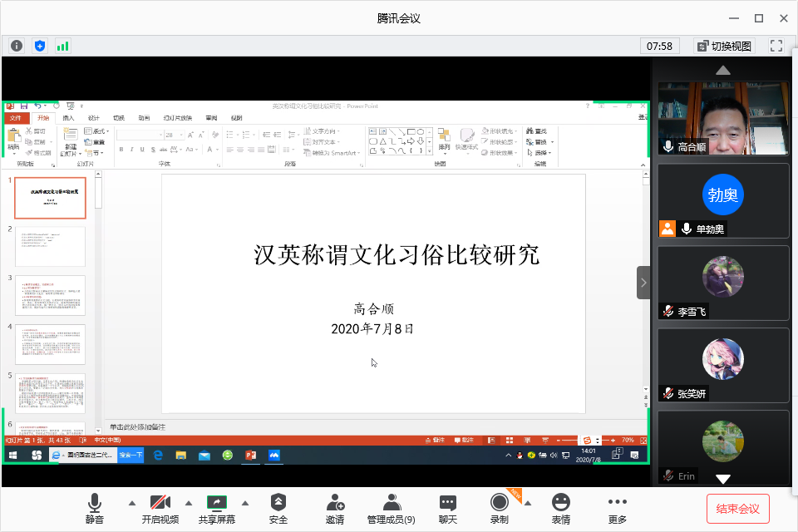Collapse the participant video sidebar
798x532 pixels.
pyautogui.click(x=643, y=283)
